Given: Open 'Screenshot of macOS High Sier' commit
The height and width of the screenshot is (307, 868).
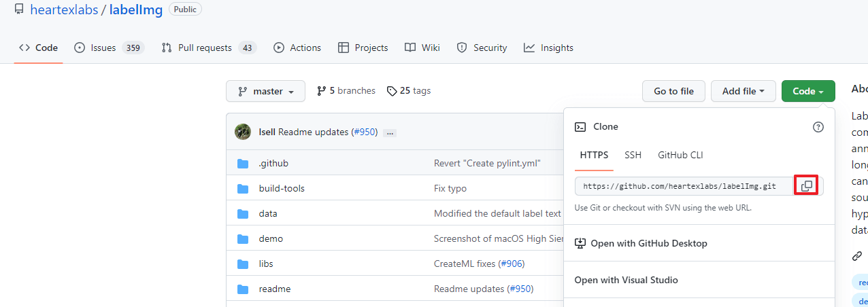Looking at the screenshot, I should [x=498, y=238].
